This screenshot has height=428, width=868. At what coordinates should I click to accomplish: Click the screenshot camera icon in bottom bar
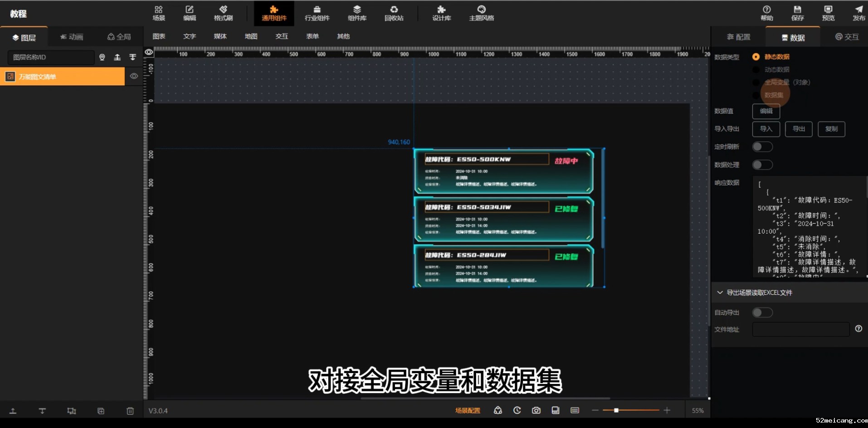click(536, 410)
